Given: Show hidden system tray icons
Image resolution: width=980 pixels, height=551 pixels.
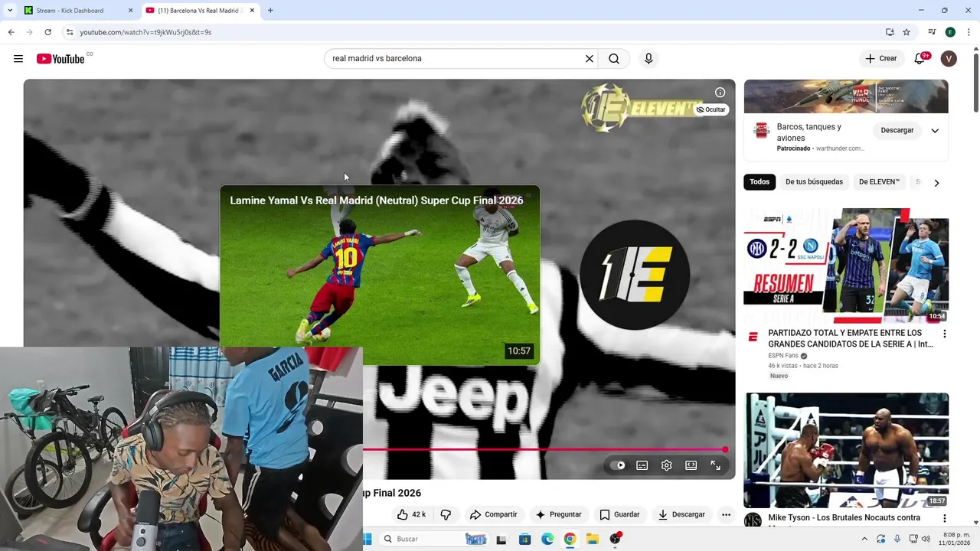Looking at the screenshot, I should [864, 540].
